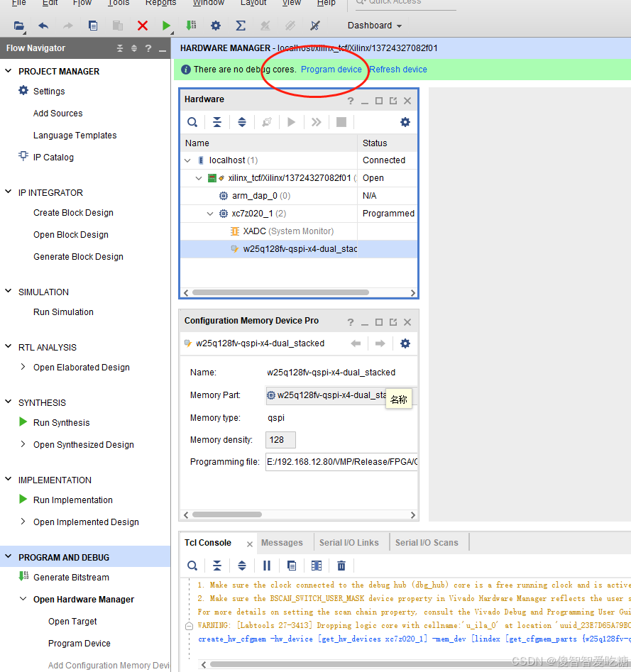
Task: Collapse all rows in the Hardware panel
Action: tap(217, 123)
